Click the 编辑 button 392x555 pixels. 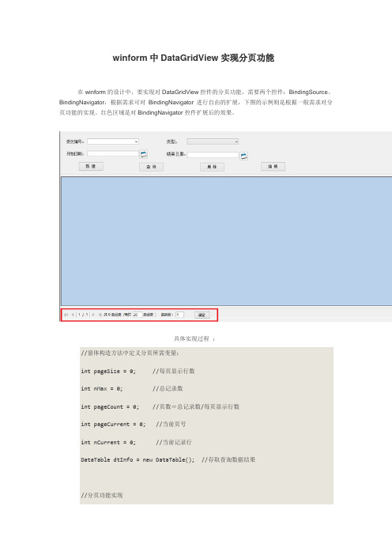click(x=273, y=166)
